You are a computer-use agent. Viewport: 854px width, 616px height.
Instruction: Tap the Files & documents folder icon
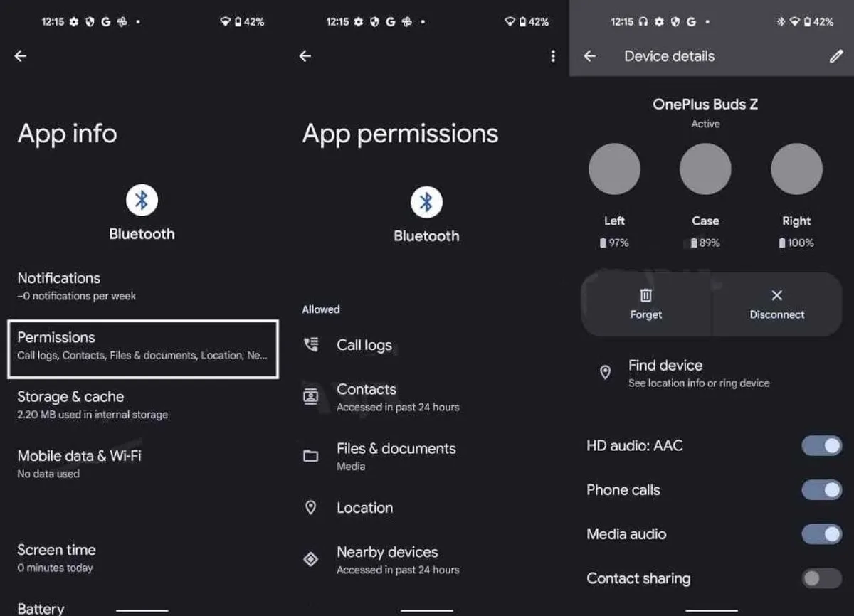(x=311, y=455)
